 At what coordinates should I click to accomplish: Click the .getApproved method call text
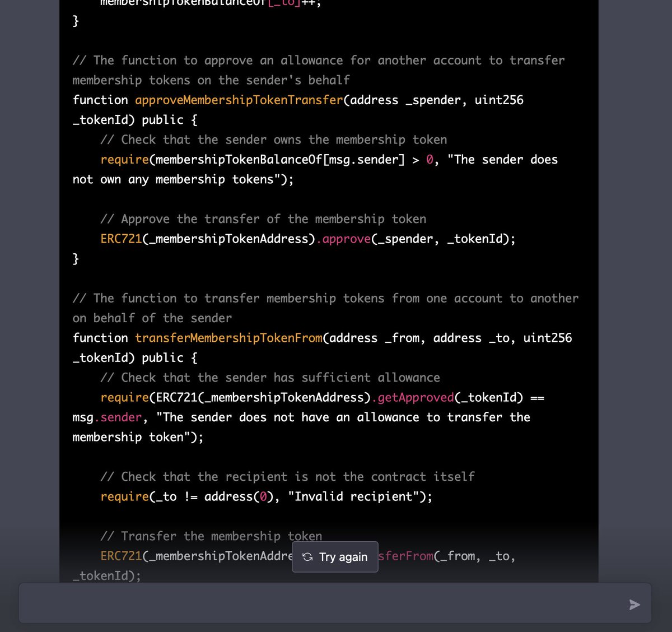[413, 398]
